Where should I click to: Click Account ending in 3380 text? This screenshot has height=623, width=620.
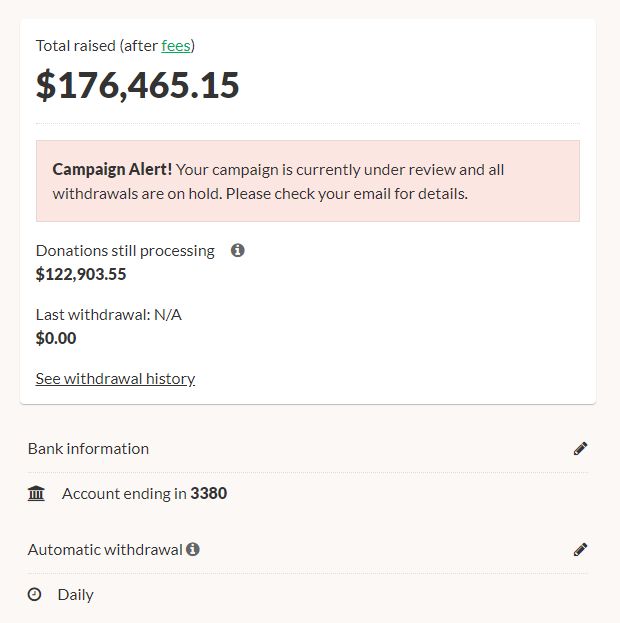coord(144,493)
